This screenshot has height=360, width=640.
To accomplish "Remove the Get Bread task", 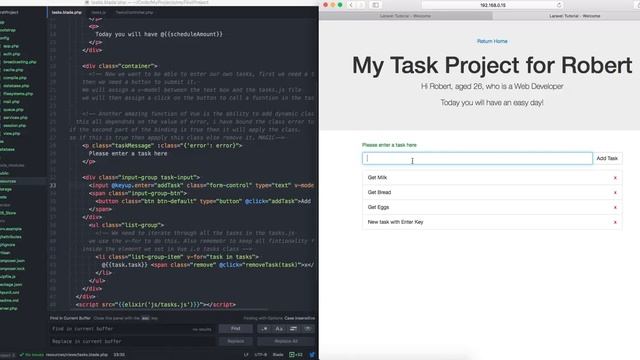I will pyautogui.click(x=615, y=193).
